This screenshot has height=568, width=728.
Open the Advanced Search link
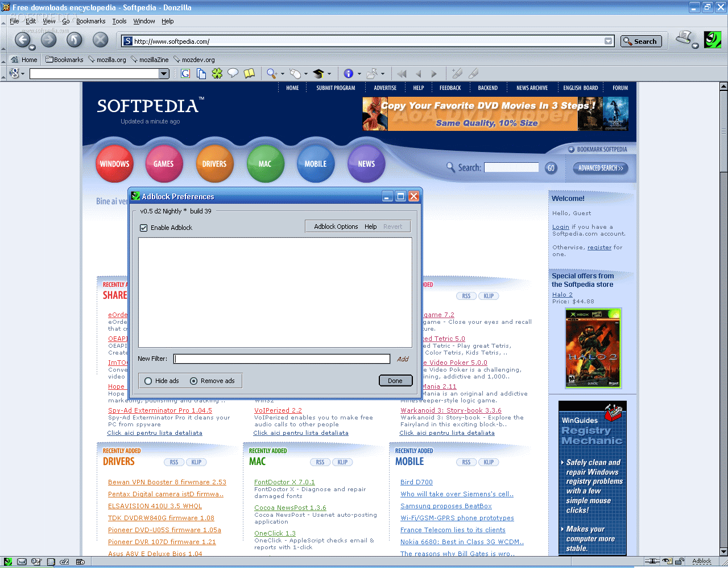601,168
